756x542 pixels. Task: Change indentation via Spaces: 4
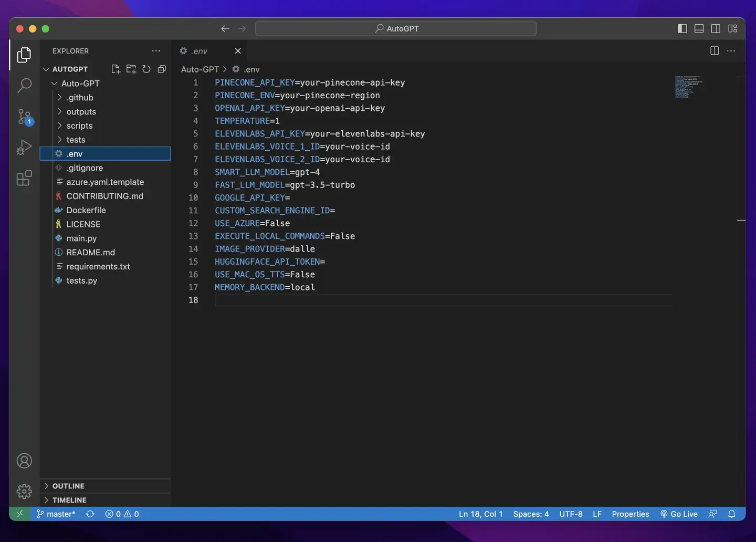(x=531, y=514)
